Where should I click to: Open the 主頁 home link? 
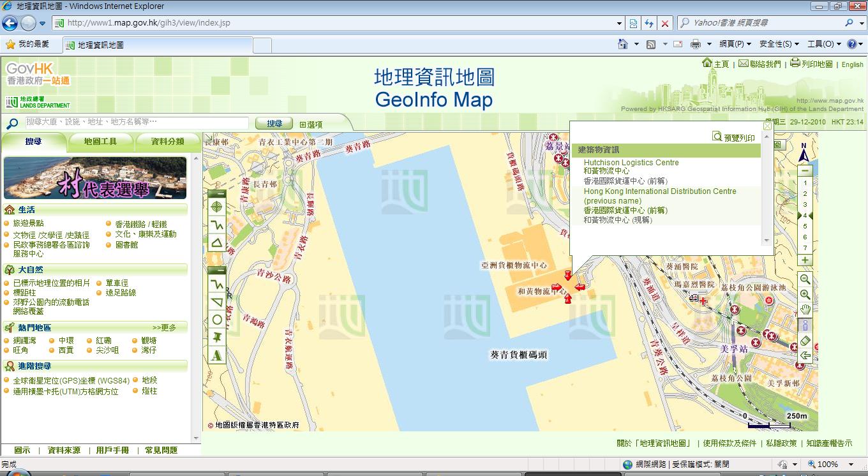[x=715, y=64]
